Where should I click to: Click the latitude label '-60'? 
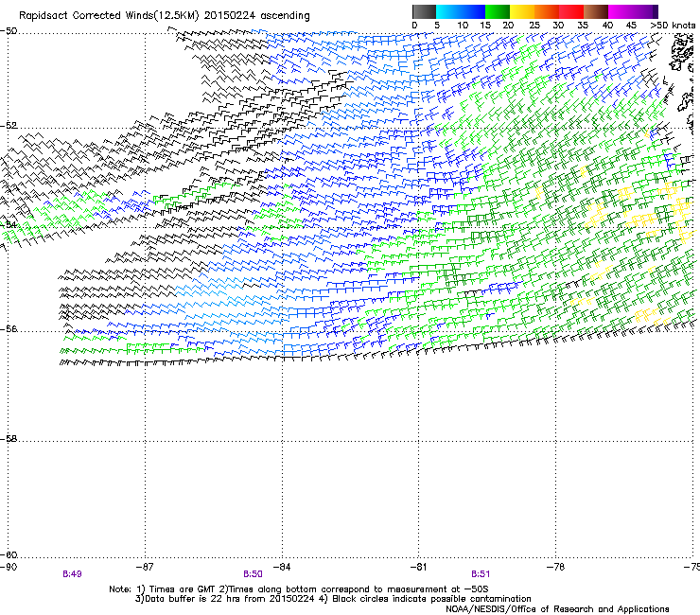pos(9,555)
